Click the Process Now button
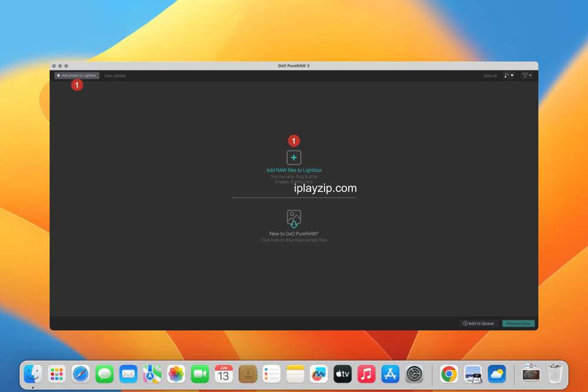 click(x=518, y=323)
